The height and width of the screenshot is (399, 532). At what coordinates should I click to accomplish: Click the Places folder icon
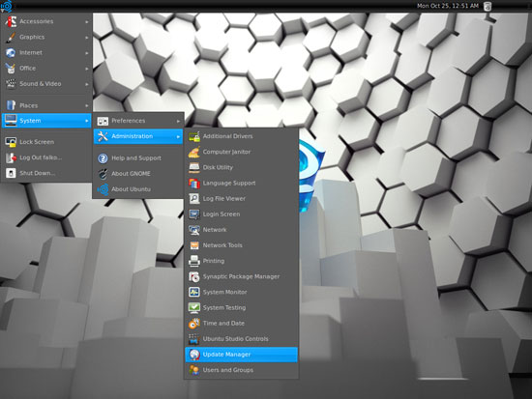(x=11, y=105)
